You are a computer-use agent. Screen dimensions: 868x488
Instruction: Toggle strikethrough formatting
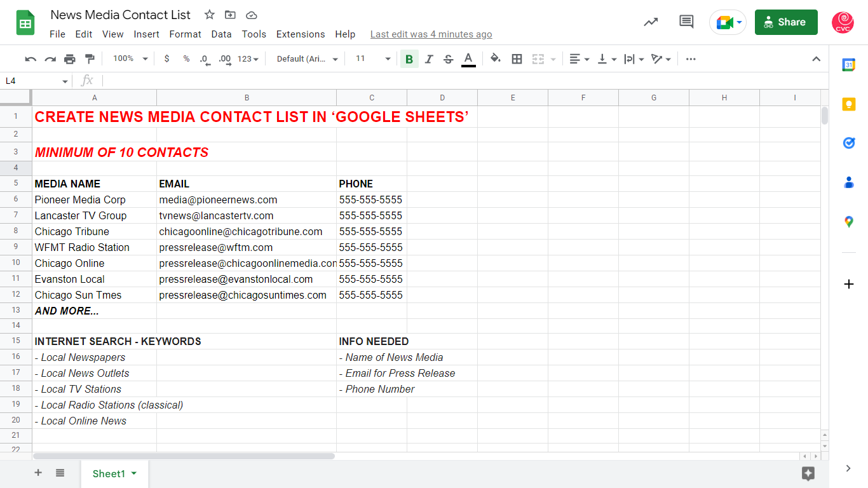coord(448,59)
